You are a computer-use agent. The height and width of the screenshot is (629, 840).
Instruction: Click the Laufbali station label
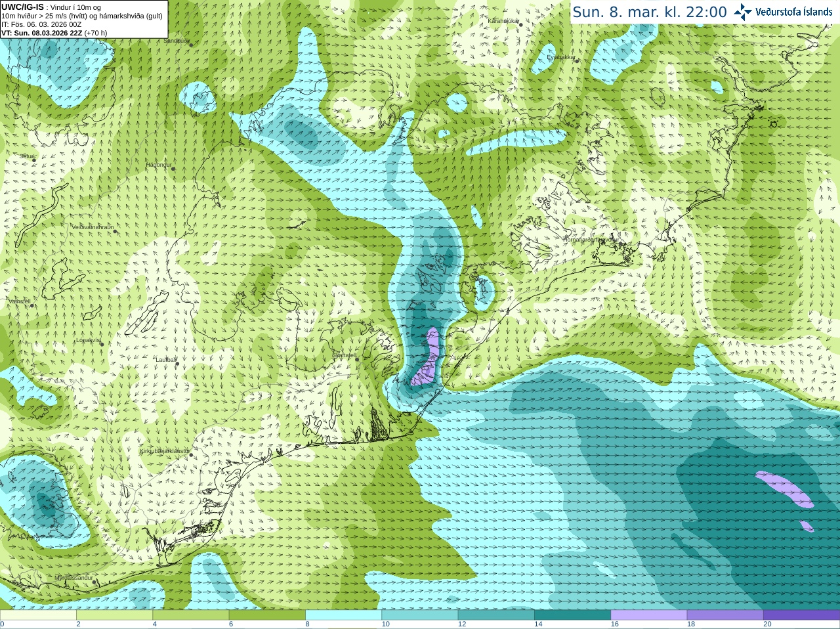165,360
